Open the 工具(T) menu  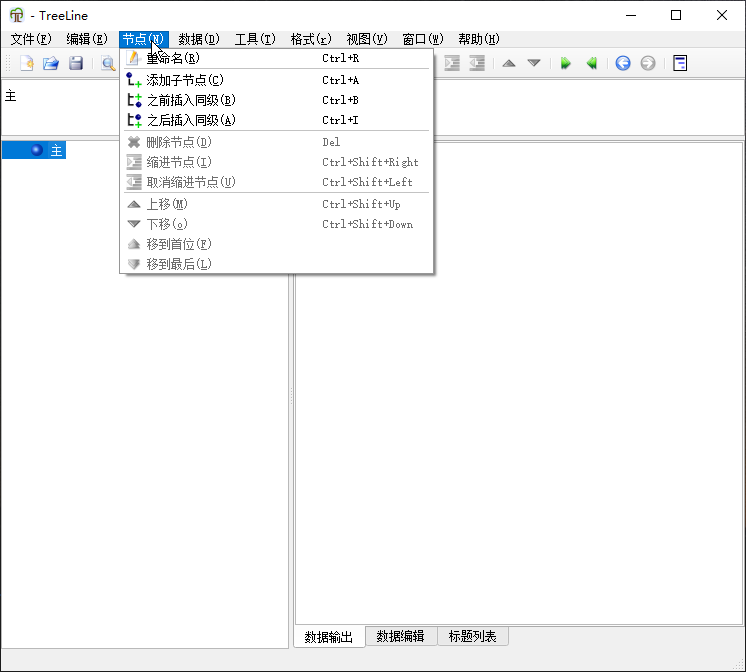pos(255,39)
